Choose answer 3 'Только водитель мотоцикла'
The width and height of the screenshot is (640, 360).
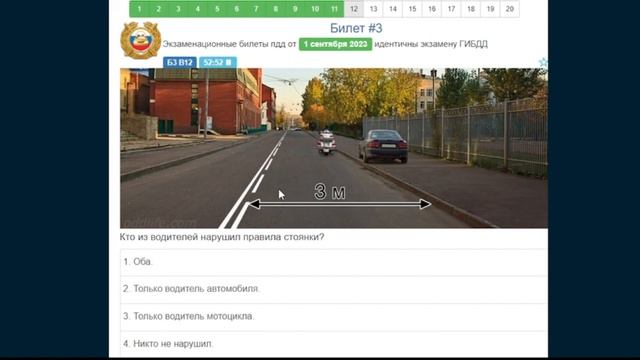(334, 316)
